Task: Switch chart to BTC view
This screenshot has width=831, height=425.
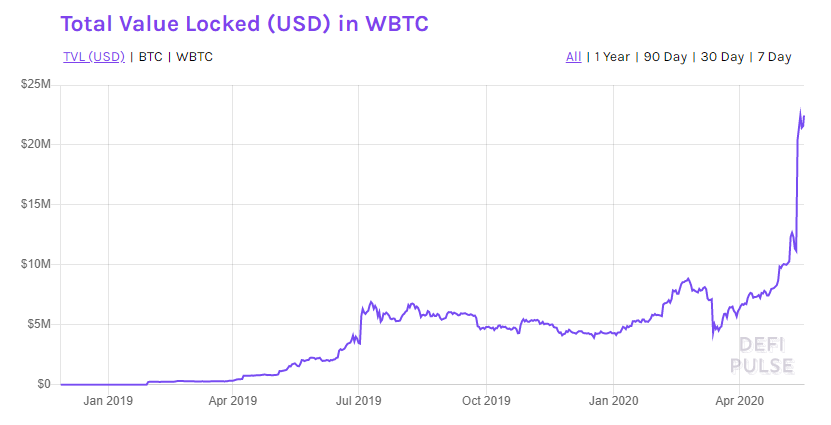Action: [x=150, y=57]
